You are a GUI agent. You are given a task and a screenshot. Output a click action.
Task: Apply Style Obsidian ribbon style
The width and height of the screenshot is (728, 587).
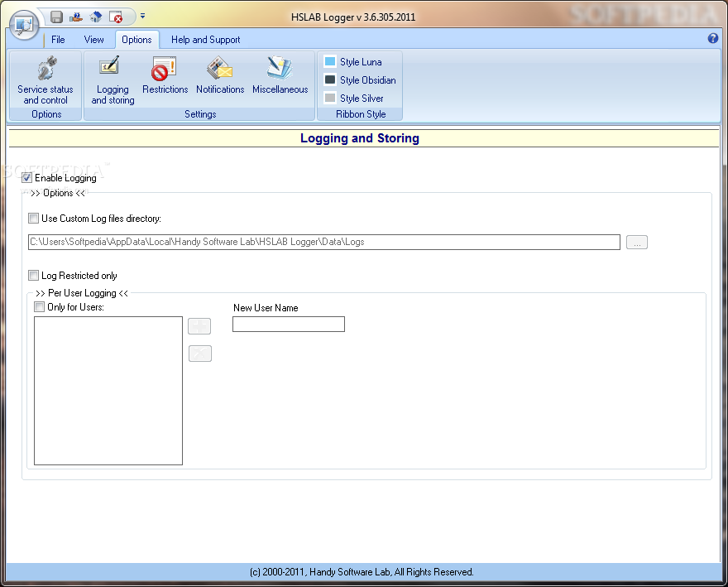tap(361, 80)
